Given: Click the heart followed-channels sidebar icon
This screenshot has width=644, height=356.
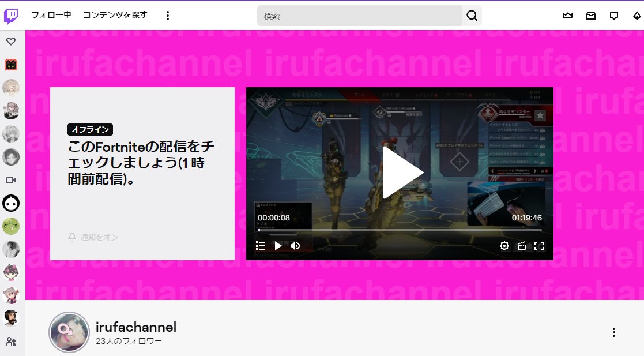Looking at the screenshot, I should point(11,41).
